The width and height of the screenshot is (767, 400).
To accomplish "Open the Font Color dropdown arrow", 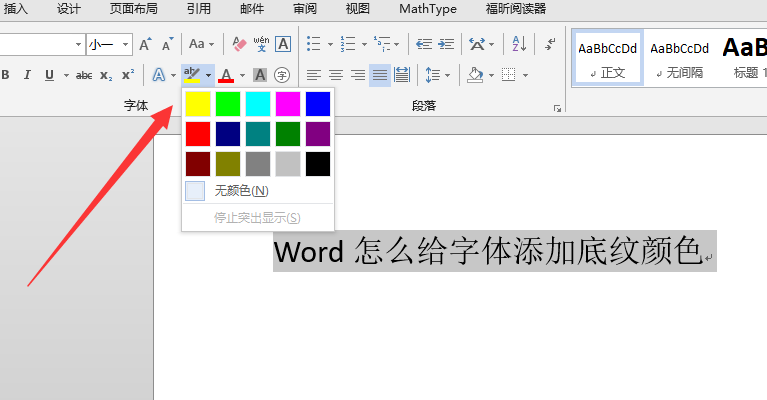I will coord(242,75).
